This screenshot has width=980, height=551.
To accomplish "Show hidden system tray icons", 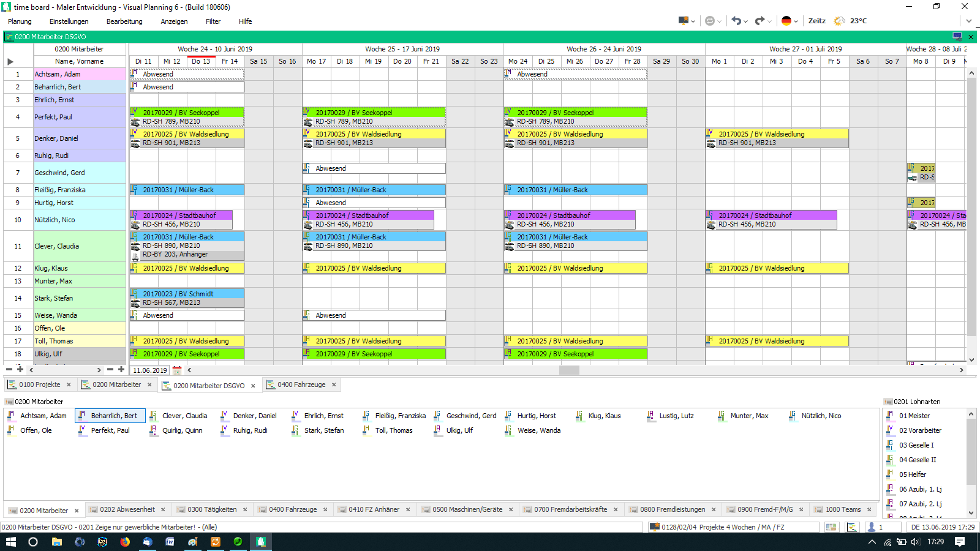I will 872,542.
